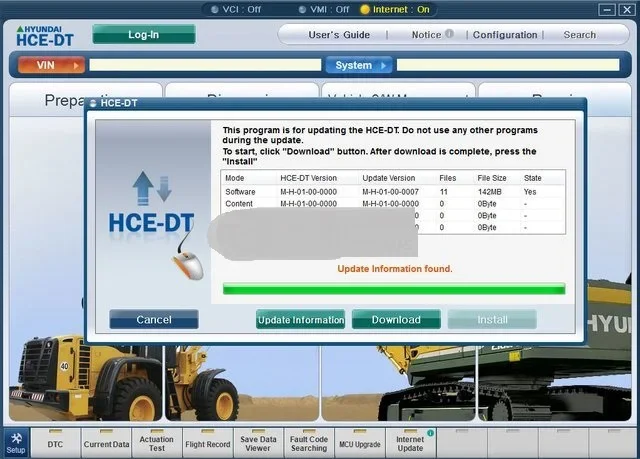Screen dimensions: 640x459
Task: Click the Update Information found message
Action: 395,268
